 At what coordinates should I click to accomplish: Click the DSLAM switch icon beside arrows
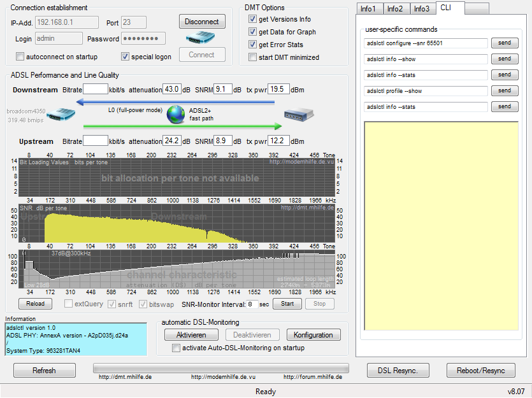[299, 114]
